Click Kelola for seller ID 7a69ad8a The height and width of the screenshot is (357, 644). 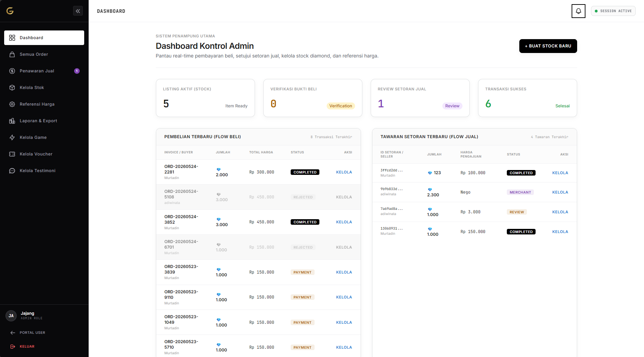click(x=560, y=212)
